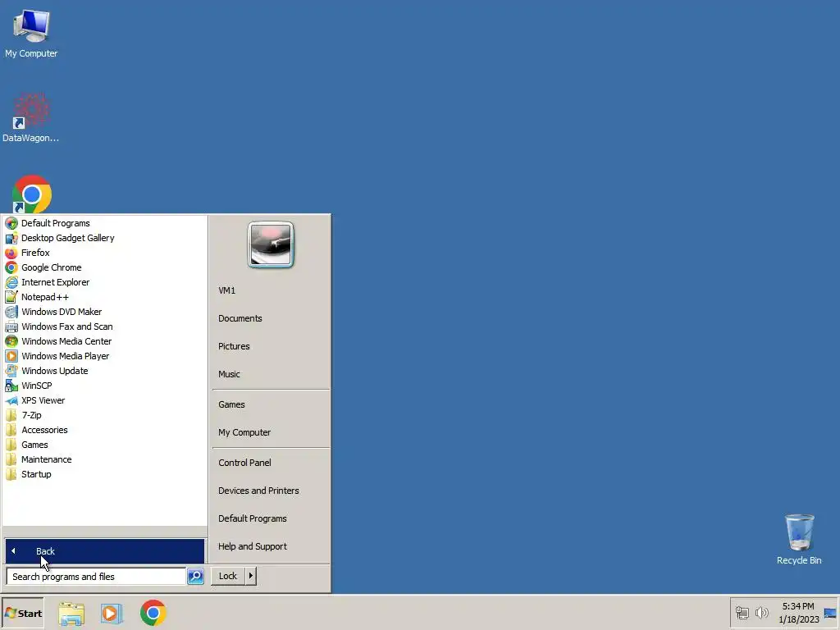Open the Windows Update icon
The image size is (840, 630).
pos(11,371)
